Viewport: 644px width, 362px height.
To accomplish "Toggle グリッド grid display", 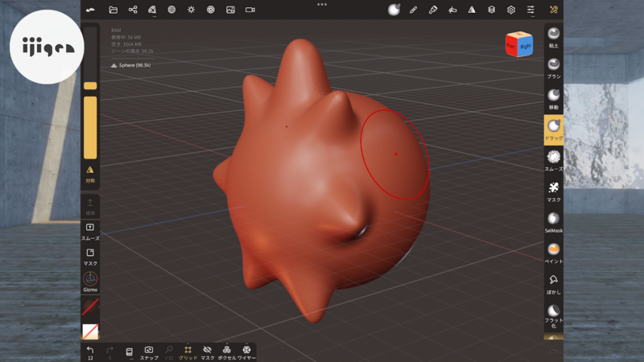I will 188,352.
